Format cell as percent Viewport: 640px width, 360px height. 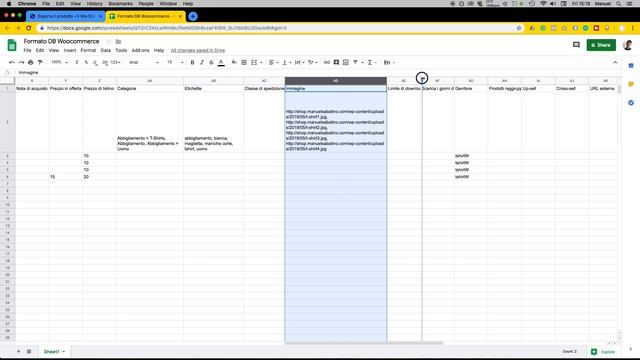(x=86, y=62)
